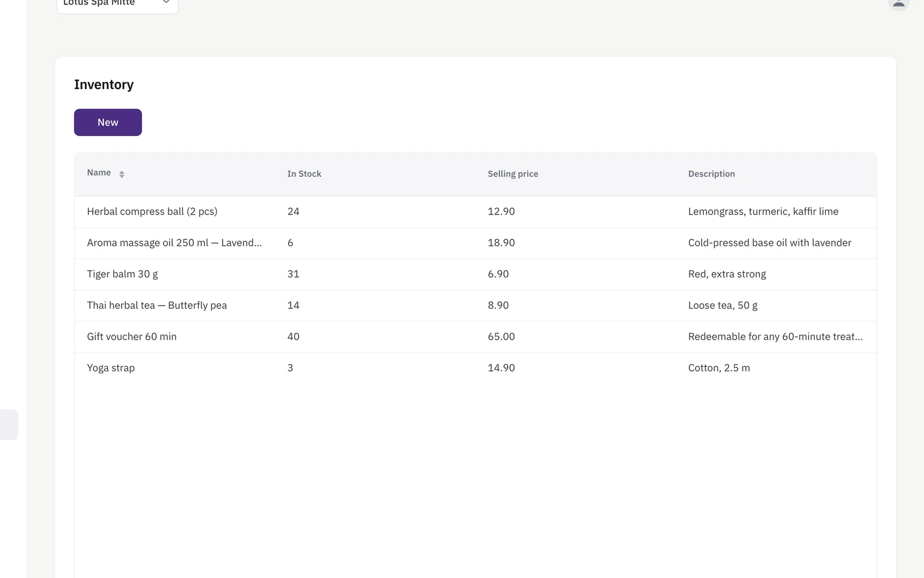
Task: Open the Tiger balm 30 g item
Action: click(122, 274)
